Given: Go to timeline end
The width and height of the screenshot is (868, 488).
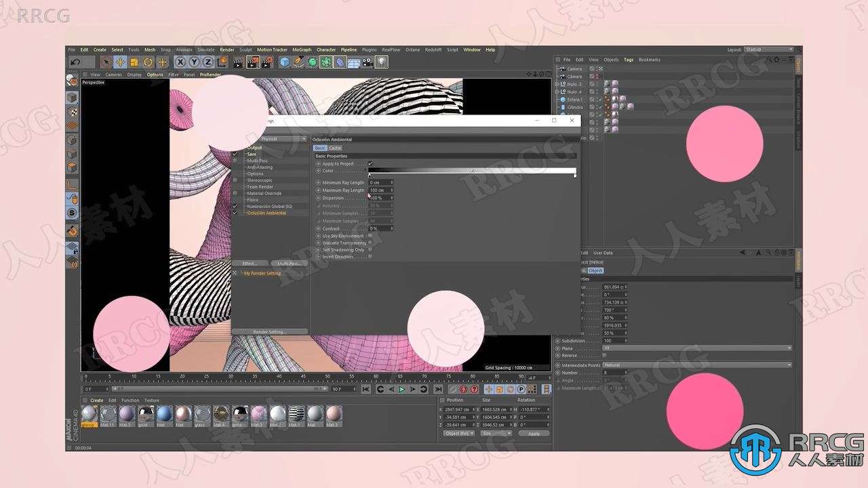Looking at the screenshot, I should pyautogui.click(x=438, y=389).
